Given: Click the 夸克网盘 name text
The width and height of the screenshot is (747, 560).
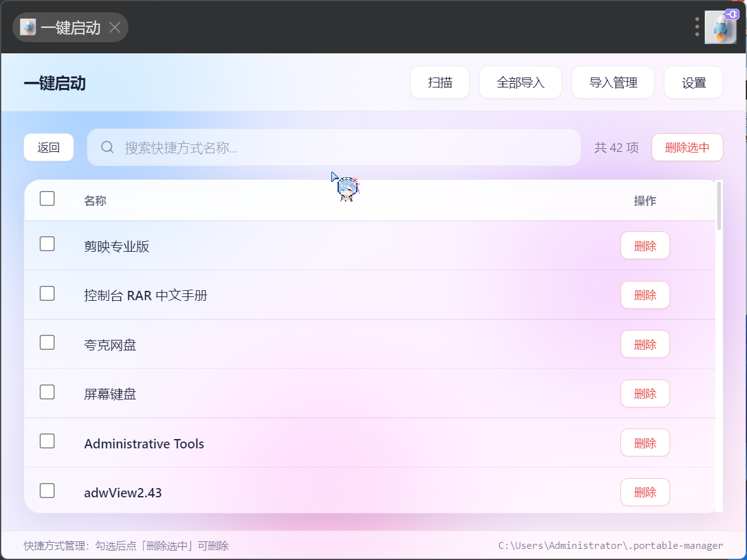Looking at the screenshot, I should pyautogui.click(x=110, y=345).
